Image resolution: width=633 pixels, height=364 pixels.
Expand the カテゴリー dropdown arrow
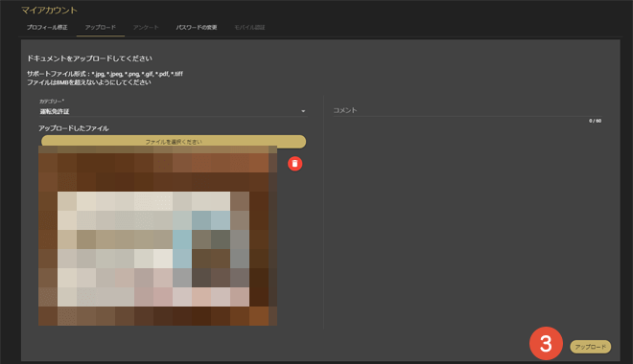click(303, 111)
